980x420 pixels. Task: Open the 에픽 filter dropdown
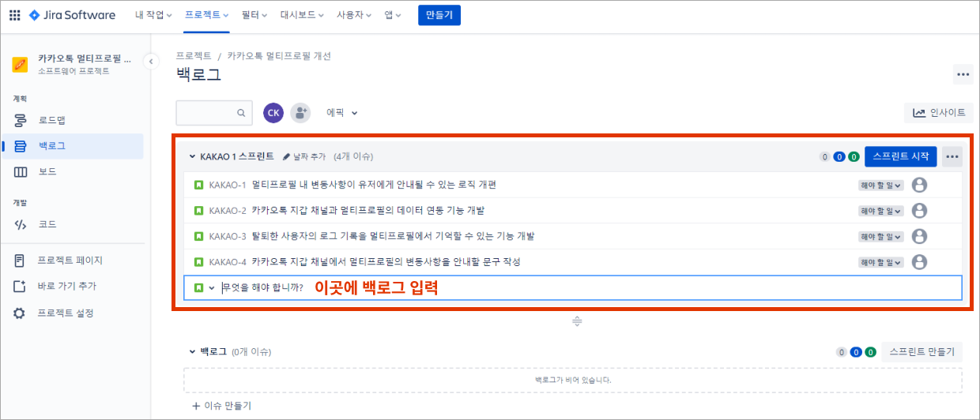341,113
